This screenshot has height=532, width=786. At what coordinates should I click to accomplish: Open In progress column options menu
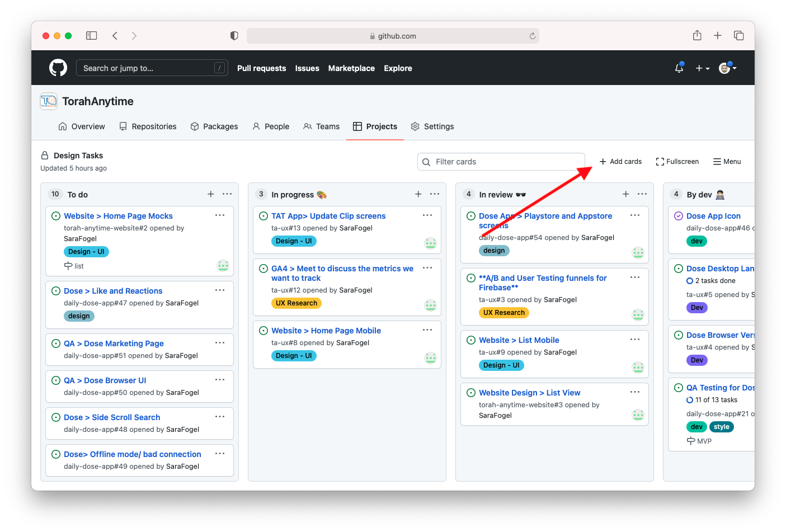coord(435,194)
